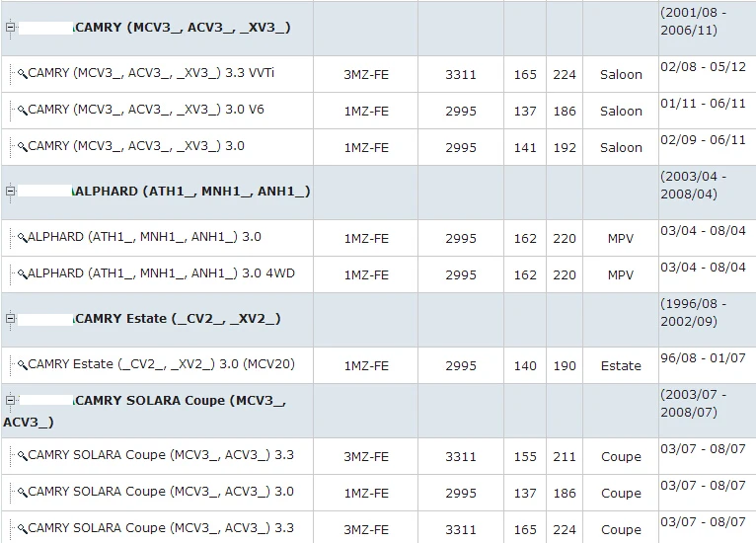Click magnifier icon for CAMRY 3.3 VVTi
The width and height of the screenshot is (756, 543).
(x=22, y=74)
